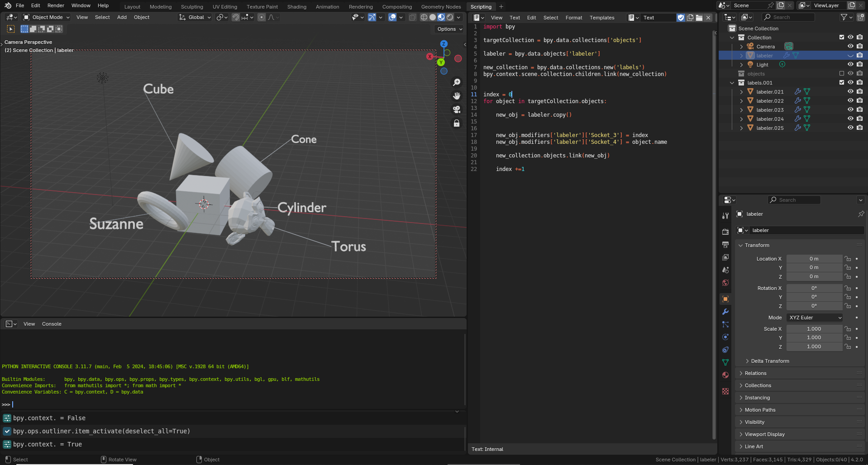
Task: Click the Scale X value field
Action: click(814, 329)
